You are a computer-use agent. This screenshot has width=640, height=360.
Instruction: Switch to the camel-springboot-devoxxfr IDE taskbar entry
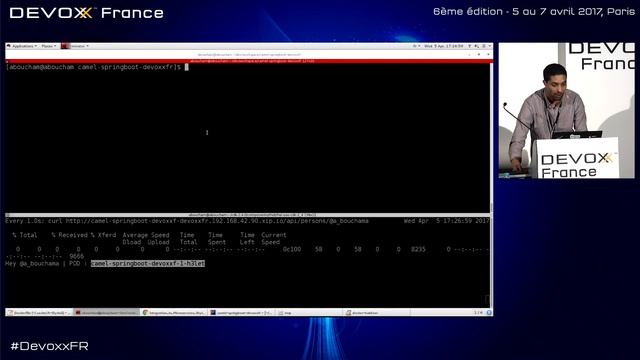tap(242, 313)
